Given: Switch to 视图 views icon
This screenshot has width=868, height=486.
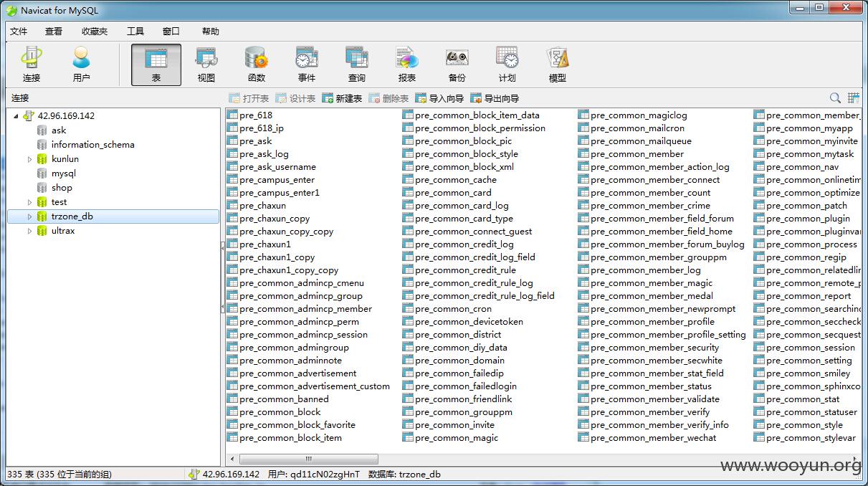Looking at the screenshot, I should (x=206, y=65).
